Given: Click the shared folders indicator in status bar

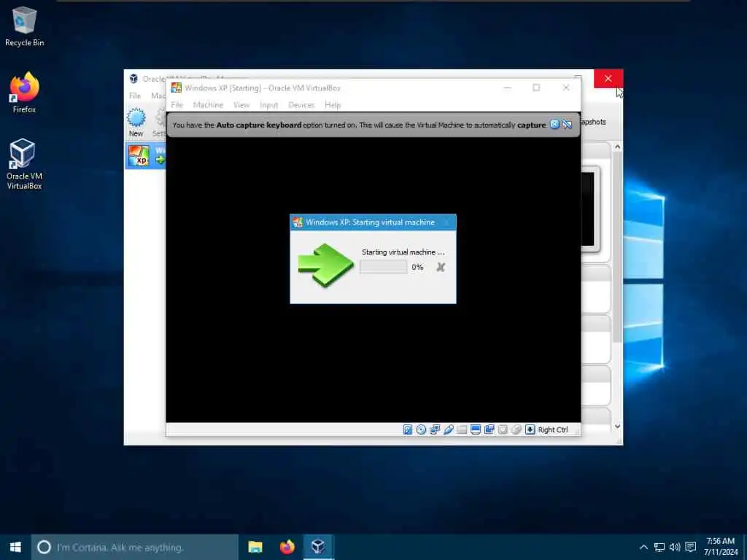Looking at the screenshot, I should pyautogui.click(x=462, y=429).
